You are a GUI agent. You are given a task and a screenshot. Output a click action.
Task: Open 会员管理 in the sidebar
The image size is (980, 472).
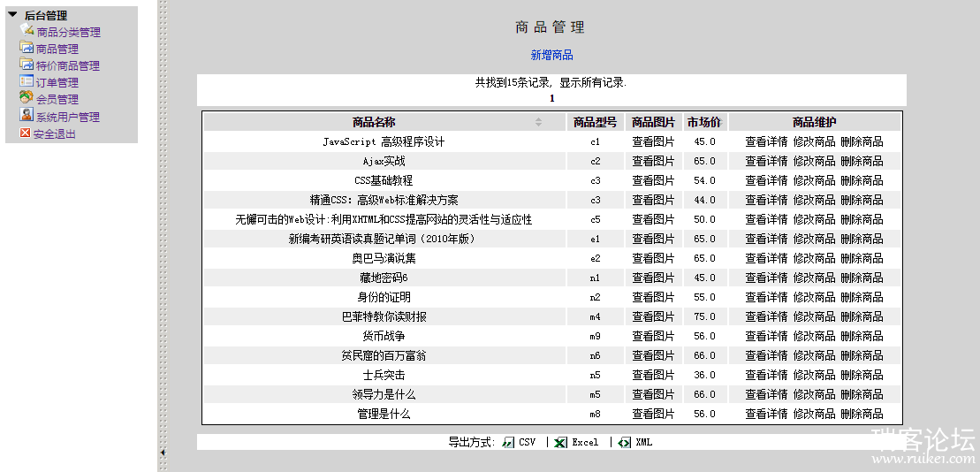click(57, 100)
